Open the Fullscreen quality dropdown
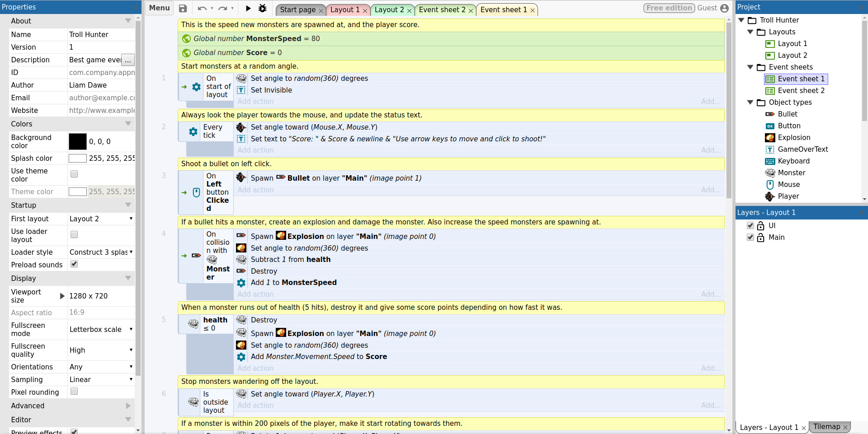This screenshot has height=434, width=868. point(101,350)
